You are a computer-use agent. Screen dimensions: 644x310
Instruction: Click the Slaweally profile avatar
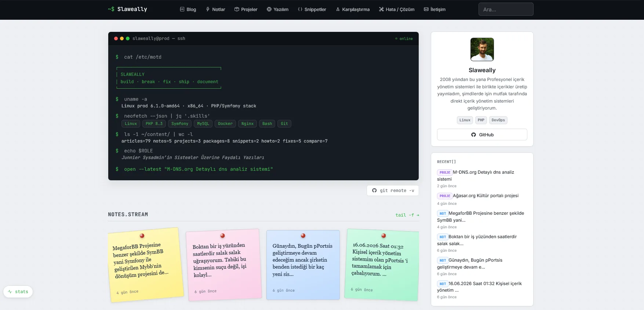(x=482, y=49)
